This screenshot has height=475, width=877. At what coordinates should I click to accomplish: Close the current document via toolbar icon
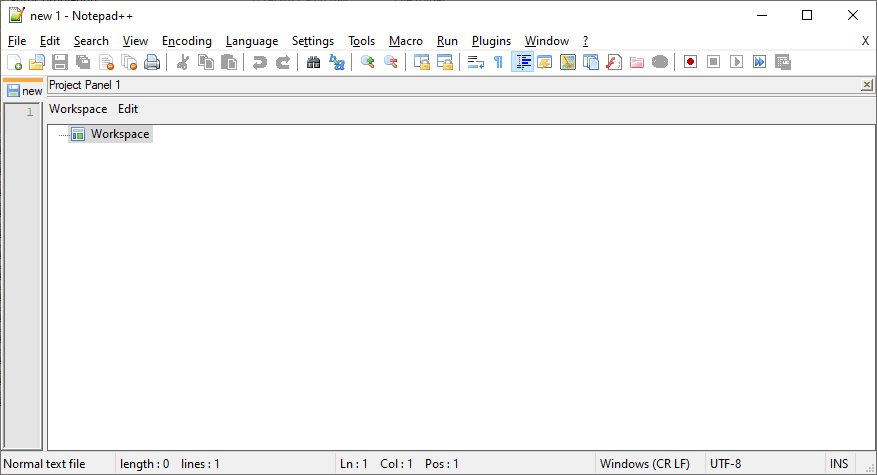(x=106, y=62)
